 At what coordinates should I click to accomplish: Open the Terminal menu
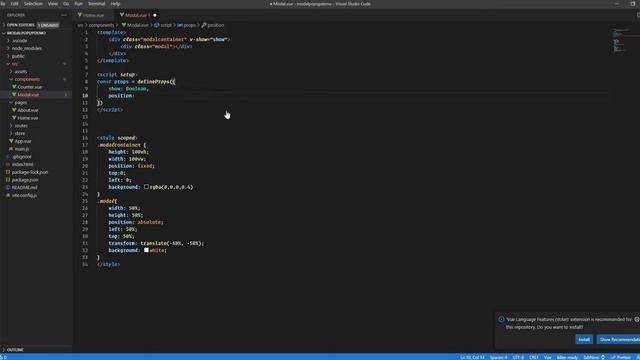point(97,4)
